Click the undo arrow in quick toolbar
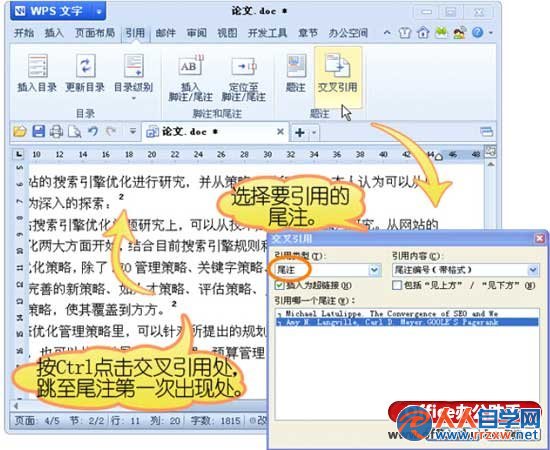This screenshot has width=550, height=450. [x=93, y=132]
